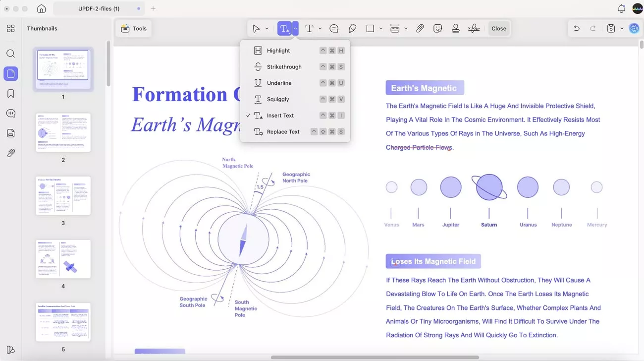Click the horizontal scrollbar at bottom
The height and width of the screenshot is (361, 644).
pos(375,357)
